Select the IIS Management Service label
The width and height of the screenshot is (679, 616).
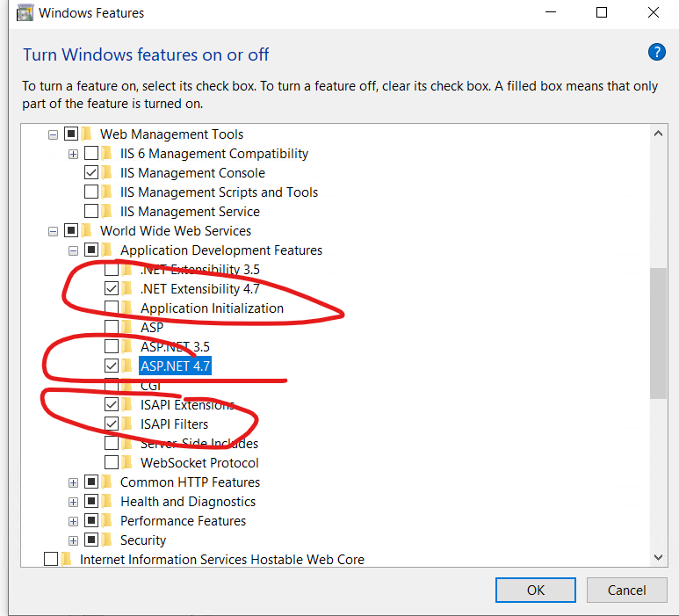pyautogui.click(x=190, y=212)
